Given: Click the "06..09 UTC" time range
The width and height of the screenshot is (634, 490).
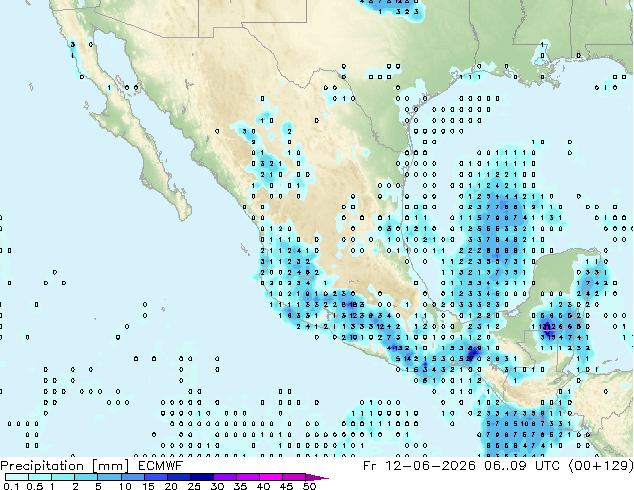Looking at the screenshot, I should click(522, 466).
